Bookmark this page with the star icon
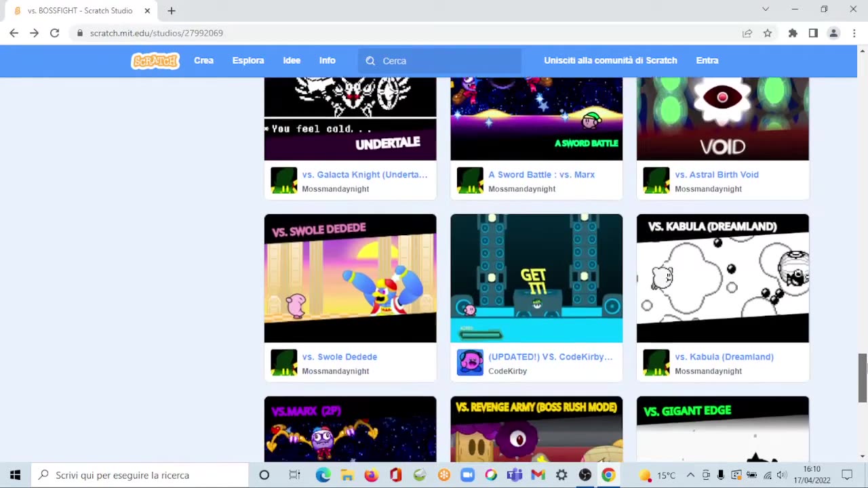Image resolution: width=868 pixels, height=488 pixels. pyautogui.click(x=768, y=33)
